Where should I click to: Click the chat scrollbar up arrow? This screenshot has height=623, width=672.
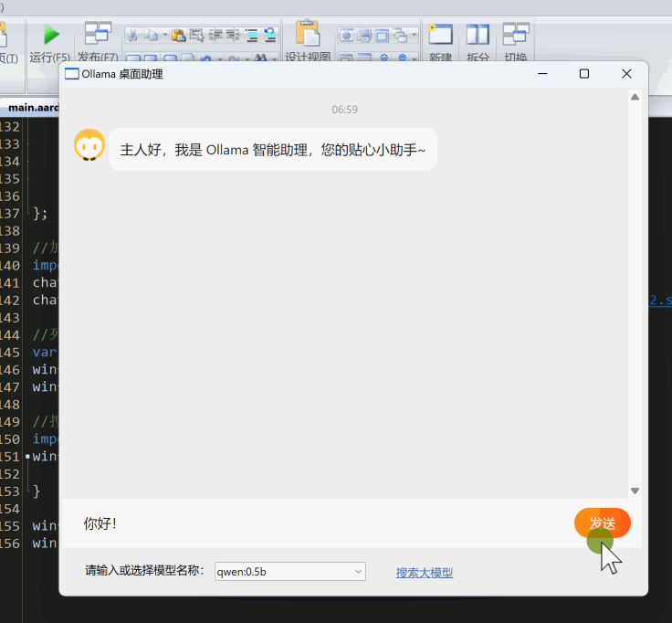(x=635, y=97)
